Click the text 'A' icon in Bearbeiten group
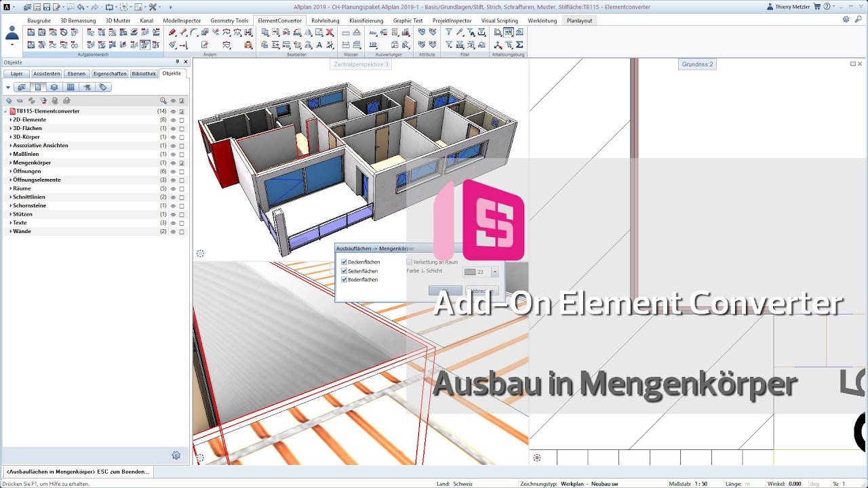Image resolution: width=868 pixels, height=488 pixels. point(319,45)
